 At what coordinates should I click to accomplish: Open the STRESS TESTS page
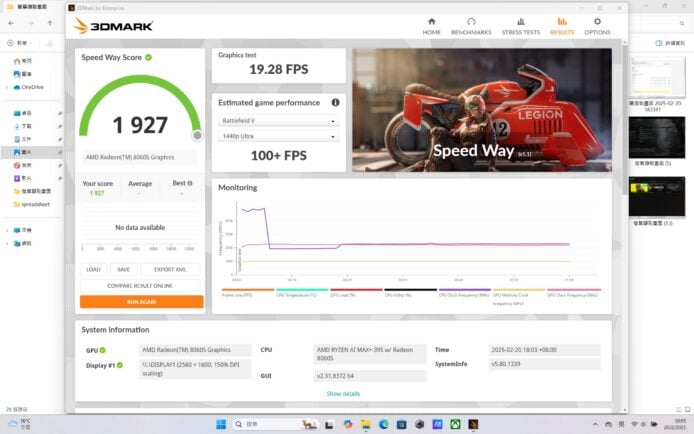[x=520, y=25]
